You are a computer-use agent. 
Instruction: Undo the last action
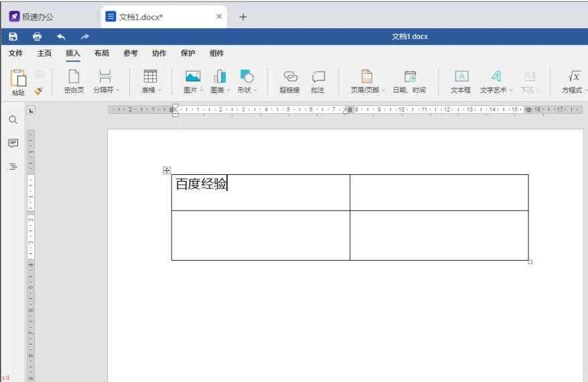coord(61,36)
